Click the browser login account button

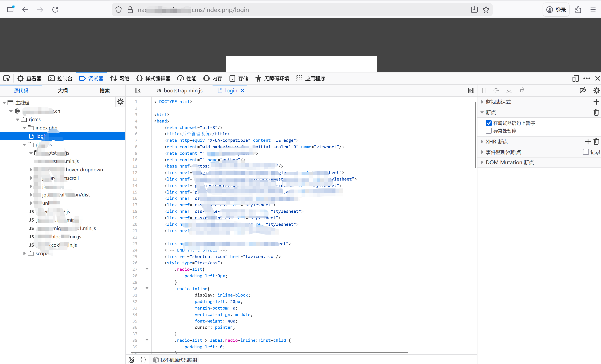tap(556, 10)
